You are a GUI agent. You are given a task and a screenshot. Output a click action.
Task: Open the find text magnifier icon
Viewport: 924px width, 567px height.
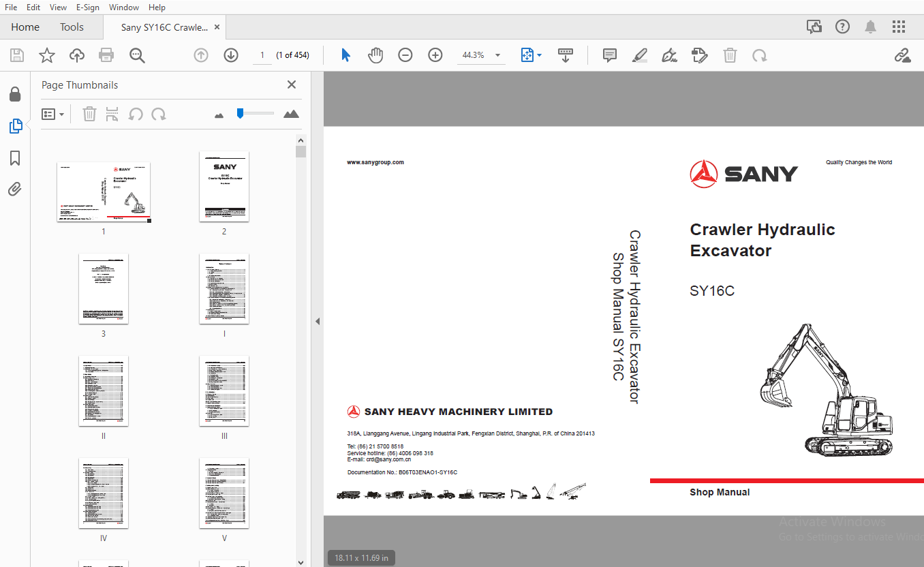(x=137, y=55)
